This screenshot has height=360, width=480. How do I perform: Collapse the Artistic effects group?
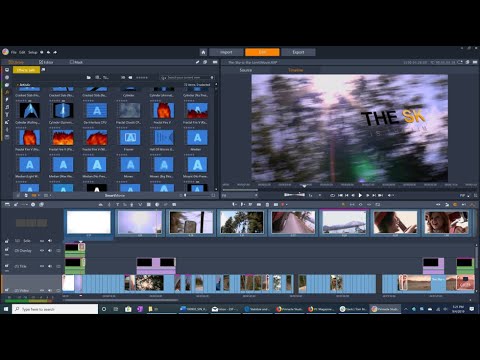pyautogui.click(x=18, y=85)
